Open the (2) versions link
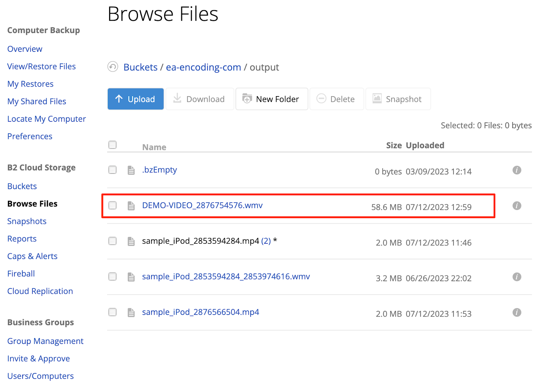 click(266, 241)
